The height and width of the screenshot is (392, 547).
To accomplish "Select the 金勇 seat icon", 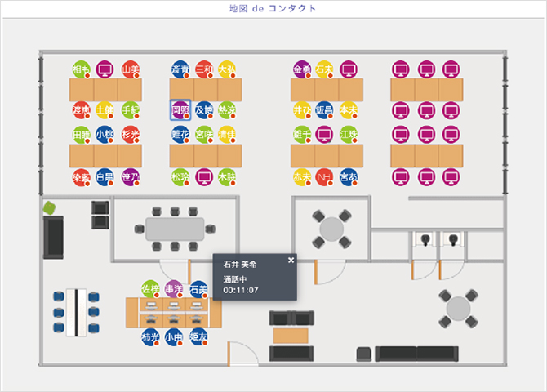I will (x=302, y=69).
